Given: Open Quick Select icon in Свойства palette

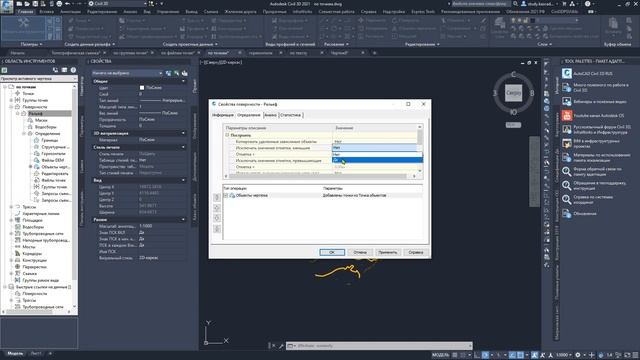Looking at the screenshot, I should [x=185, y=73].
